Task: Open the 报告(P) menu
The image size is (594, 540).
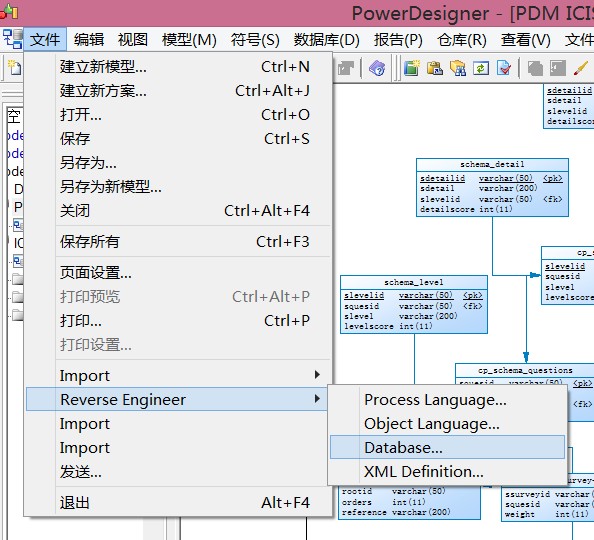Action: coord(398,39)
